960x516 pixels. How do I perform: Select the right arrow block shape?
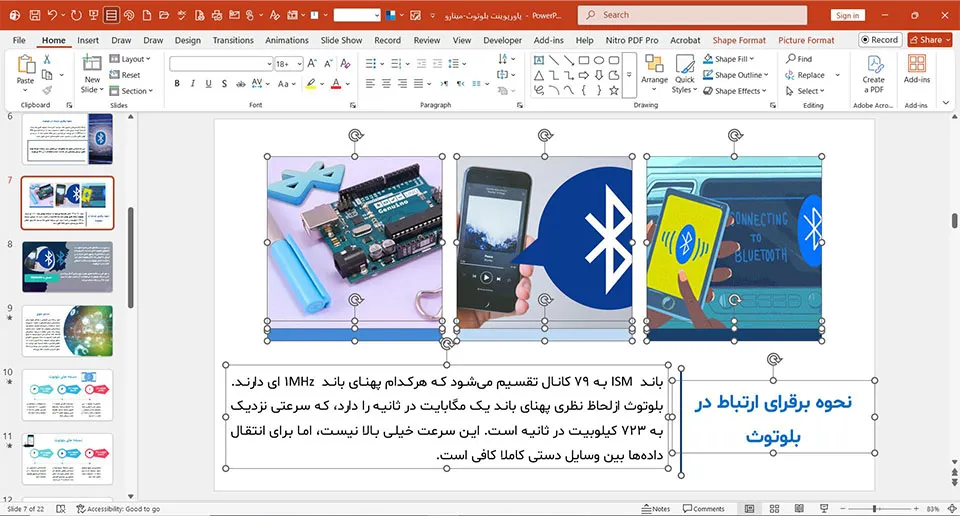coord(583,75)
